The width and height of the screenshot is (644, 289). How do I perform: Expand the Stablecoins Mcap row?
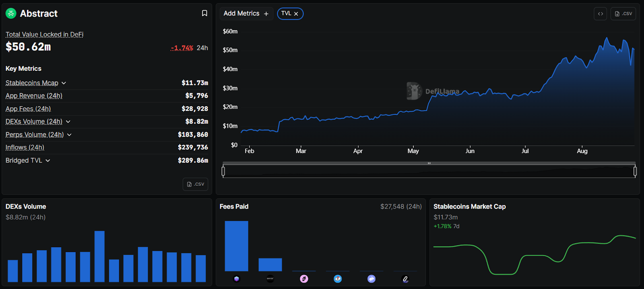(x=64, y=83)
